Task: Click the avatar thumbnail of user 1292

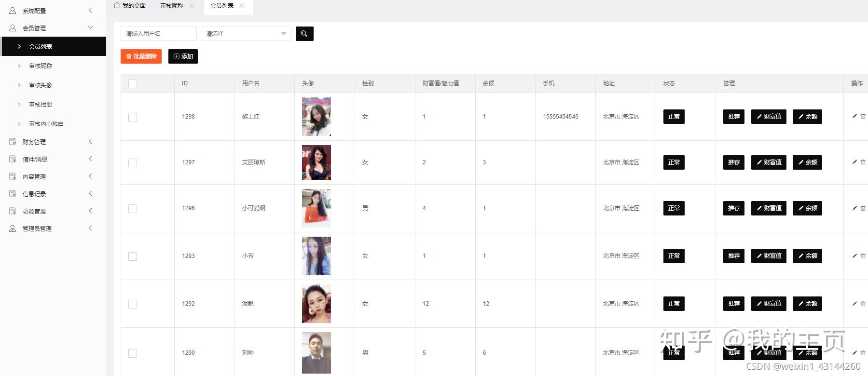Action: [316, 304]
